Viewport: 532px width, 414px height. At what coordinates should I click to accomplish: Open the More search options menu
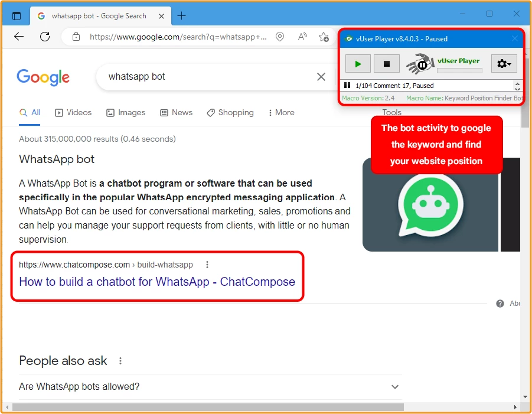point(281,113)
